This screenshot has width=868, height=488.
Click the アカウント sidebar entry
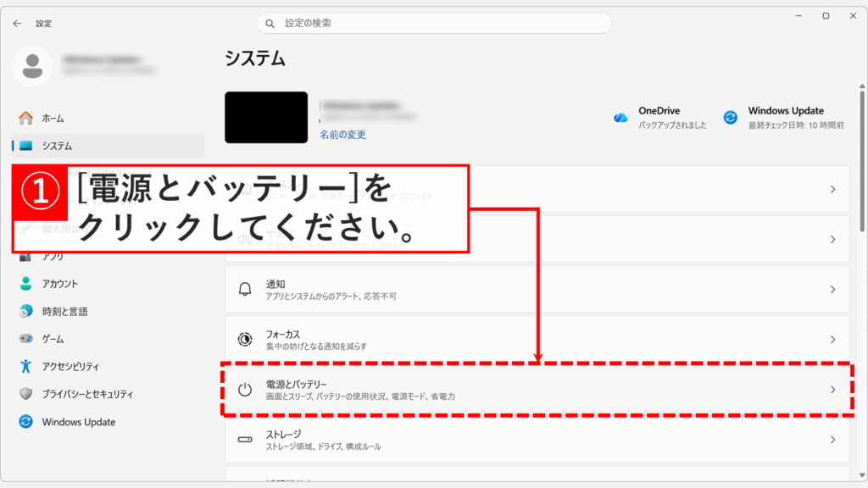click(58, 284)
